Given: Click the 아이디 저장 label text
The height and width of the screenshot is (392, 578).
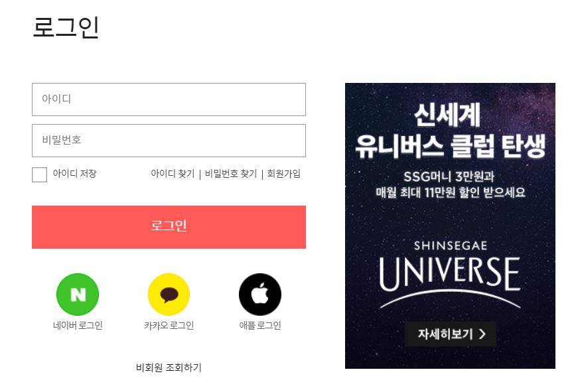Looking at the screenshot, I should point(74,174).
